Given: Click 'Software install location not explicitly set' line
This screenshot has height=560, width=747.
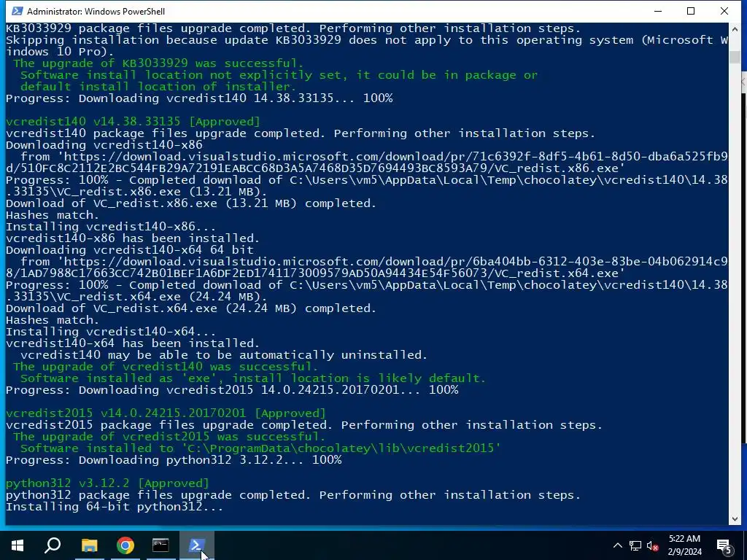Looking at the screenshot, I should coord(279,75).
